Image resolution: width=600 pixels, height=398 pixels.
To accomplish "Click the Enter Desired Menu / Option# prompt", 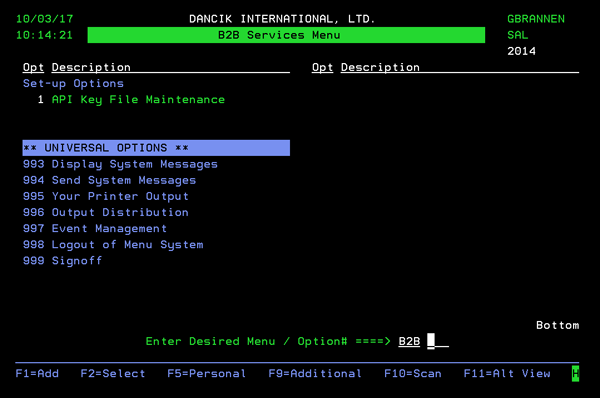I will pyautogui.click(x=268, y=341).
